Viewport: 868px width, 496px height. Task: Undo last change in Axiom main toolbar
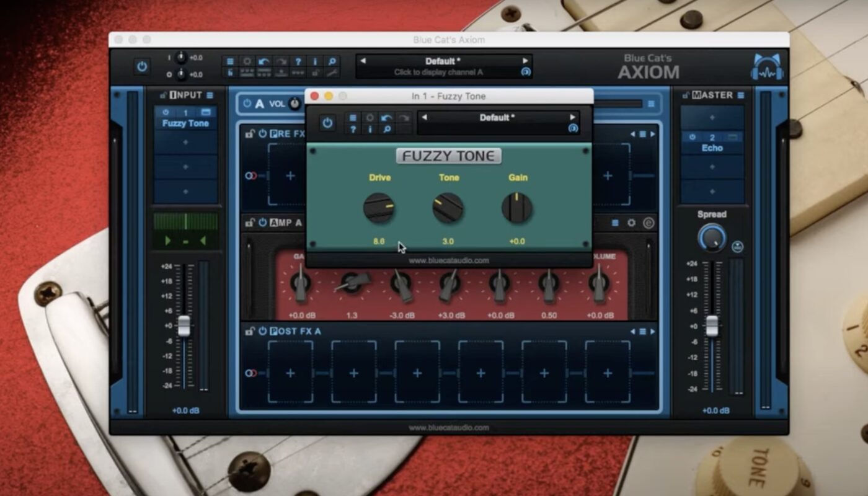click(264, 61)
